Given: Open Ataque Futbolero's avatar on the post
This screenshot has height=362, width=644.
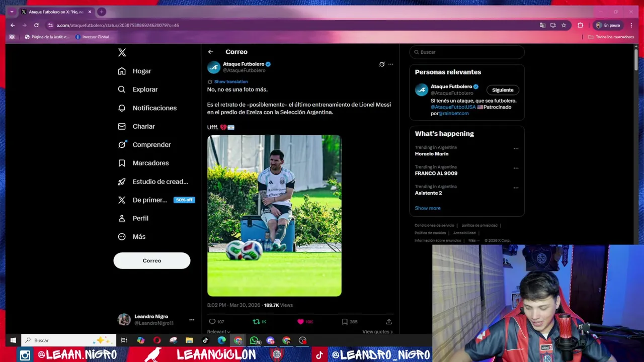Looking at the screenshot, I should coord(214,67).
